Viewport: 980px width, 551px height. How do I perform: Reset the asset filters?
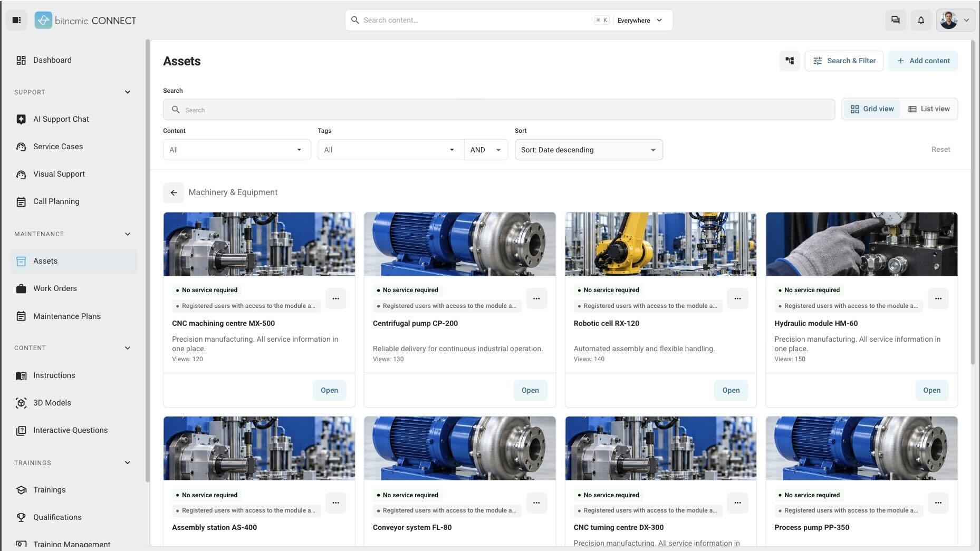(x=940, y=149)
